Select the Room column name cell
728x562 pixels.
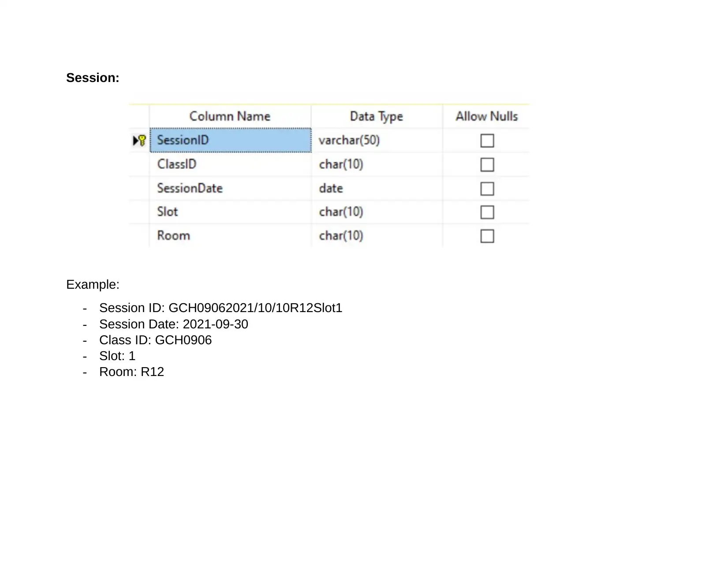pyautogui.click(x=231, y=236)
